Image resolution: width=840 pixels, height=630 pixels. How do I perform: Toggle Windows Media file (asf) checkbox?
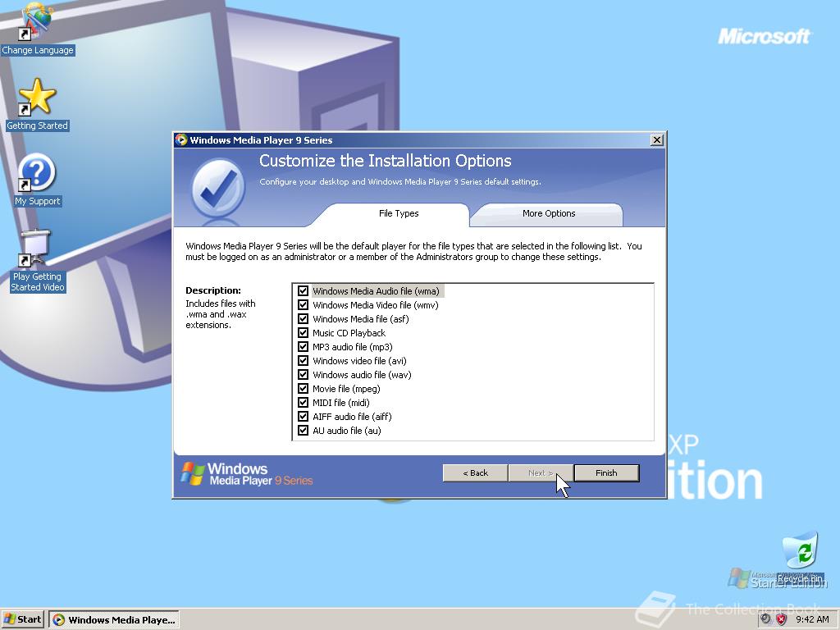(x=304, y=319)
